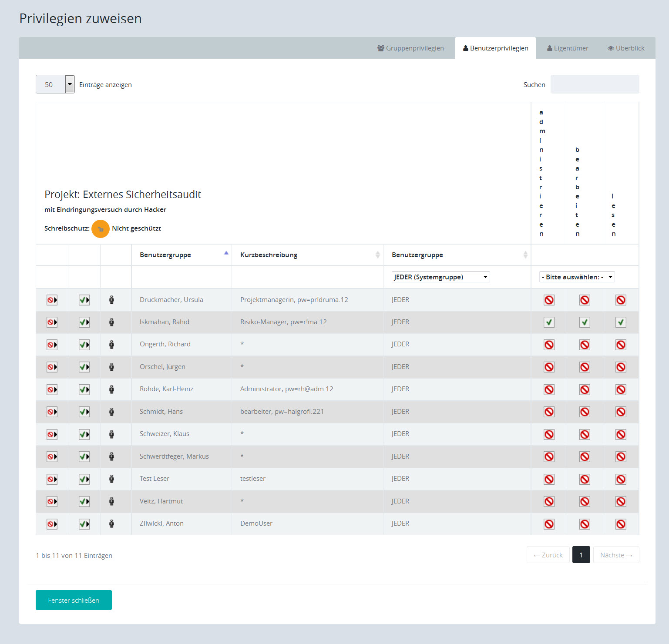This screenshot has height=644, width=669.
Task: Toggle bearbeiten privilege for Schmidt, Hans
Action: pyautogui.click(x=585, y=412)
